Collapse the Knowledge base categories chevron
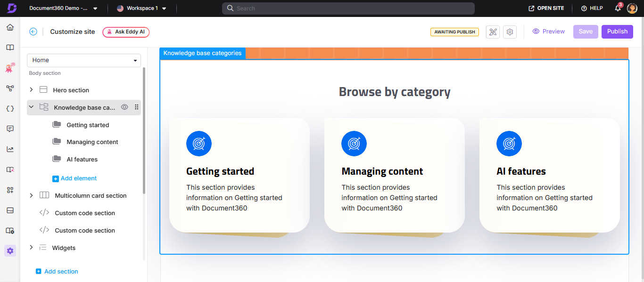The width and height of the screenshot is (644, 282). point(31,107)
